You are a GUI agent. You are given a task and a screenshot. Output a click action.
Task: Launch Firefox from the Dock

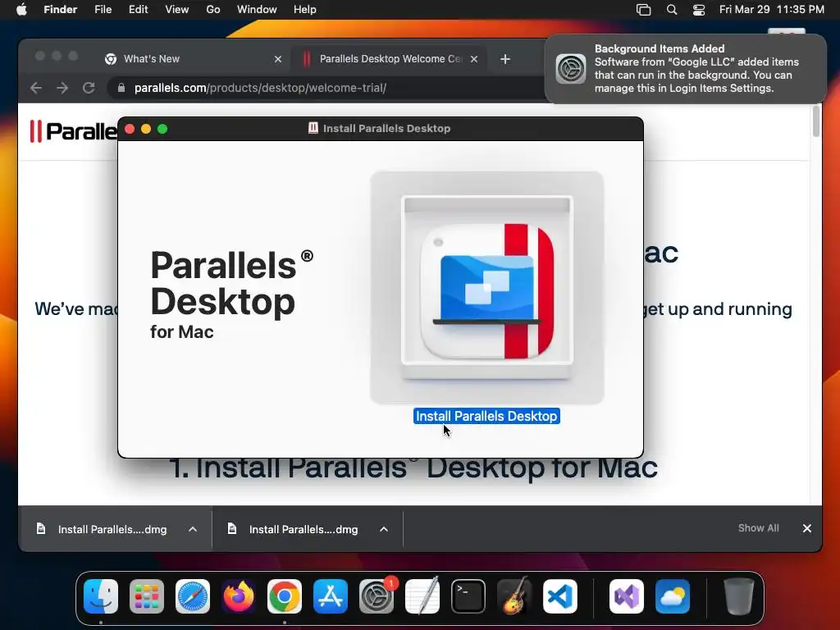coord(239,596)
